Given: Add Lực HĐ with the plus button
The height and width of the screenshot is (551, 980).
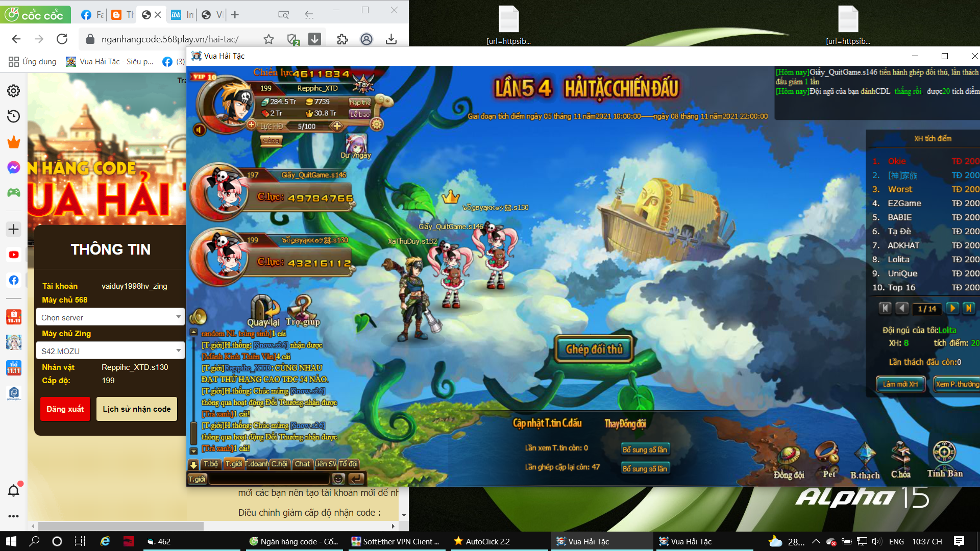Looking at the screenshot, I should [337, 126].
